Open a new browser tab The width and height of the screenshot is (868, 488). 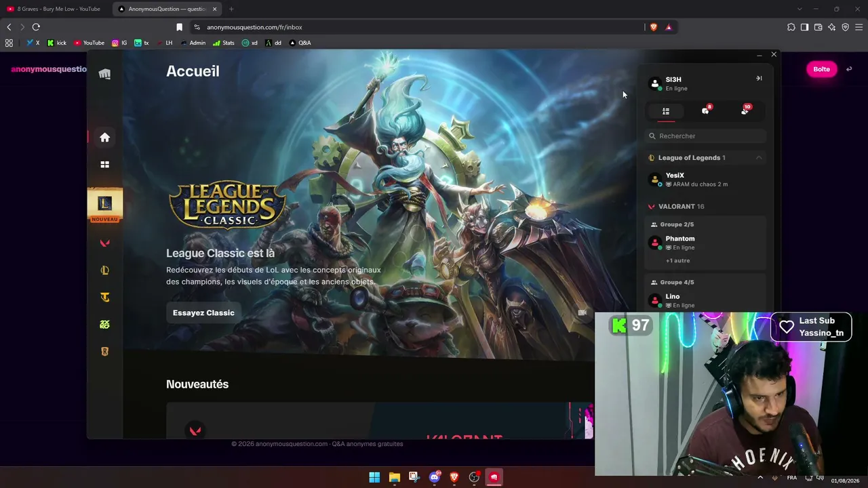pos(231,9)
